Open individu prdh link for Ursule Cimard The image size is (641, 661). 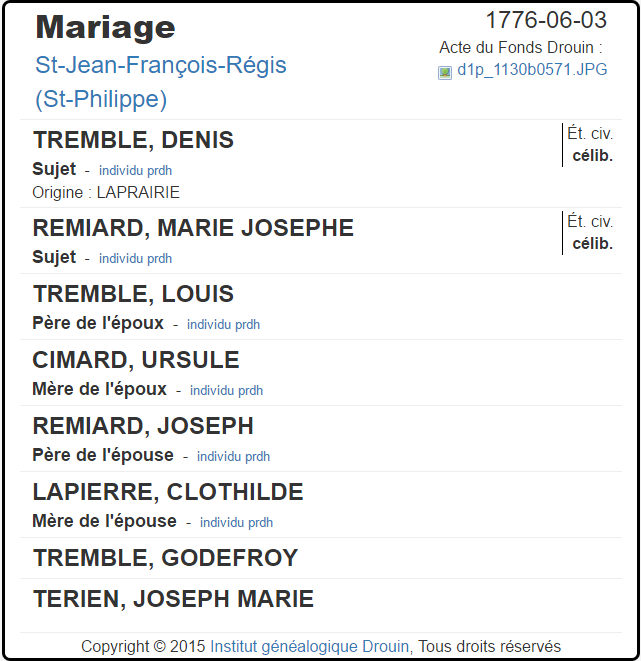tap(226, 390)
